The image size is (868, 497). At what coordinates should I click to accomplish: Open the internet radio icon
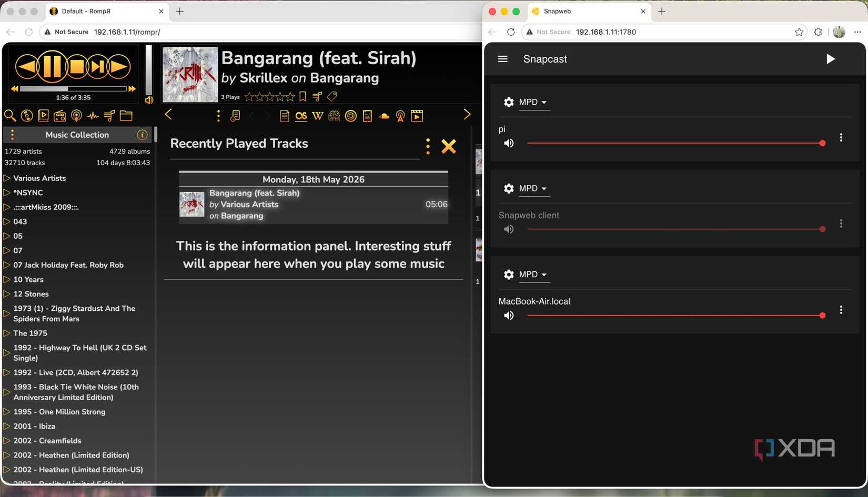[x=60, y=116]
